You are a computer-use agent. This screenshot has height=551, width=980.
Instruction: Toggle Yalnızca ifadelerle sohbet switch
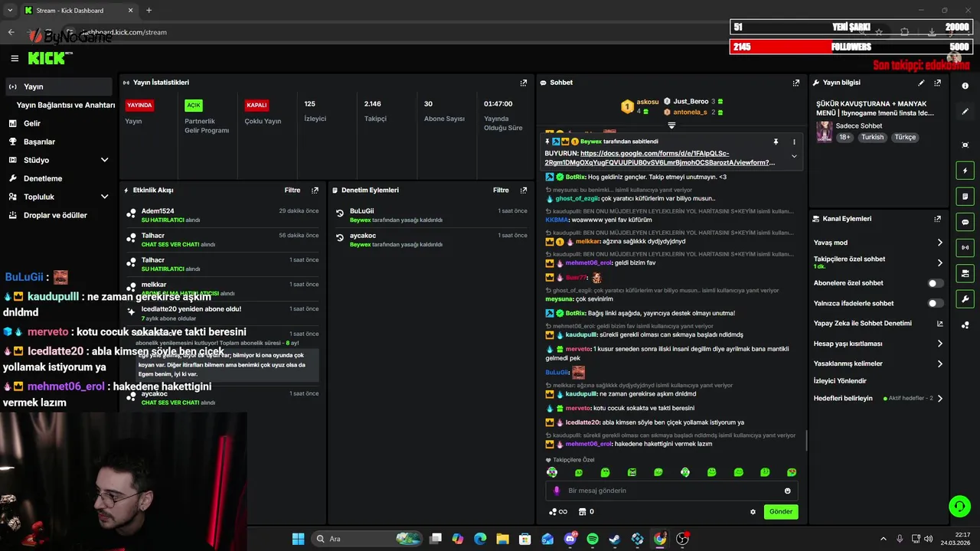(936, 303)
